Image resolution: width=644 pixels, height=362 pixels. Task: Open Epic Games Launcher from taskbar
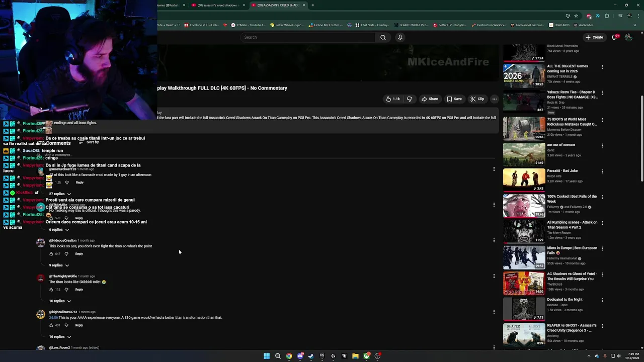(x=322, y=356)
